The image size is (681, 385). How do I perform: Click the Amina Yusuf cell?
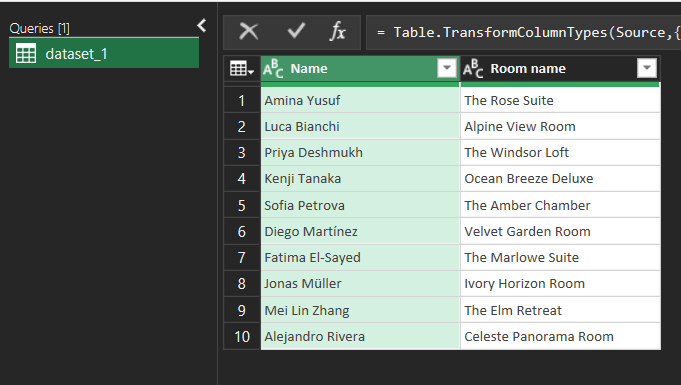(360, 100)
